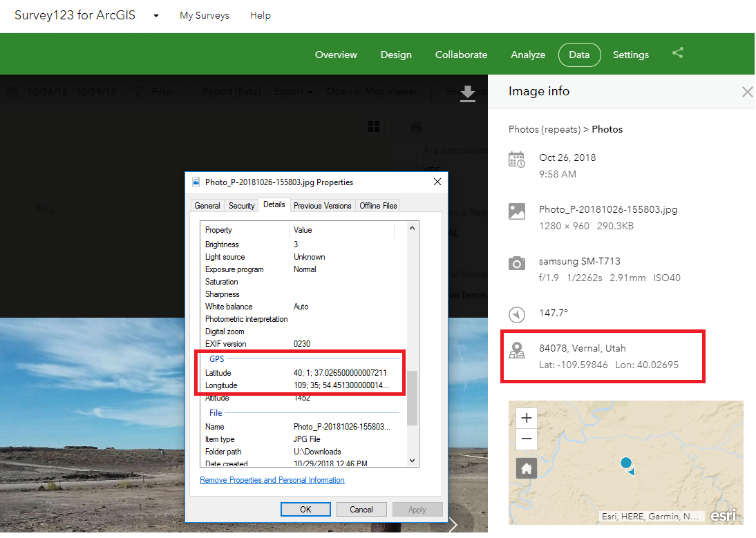This screenshot has height=538, width=756.
Task: Click the samsung SM-T713 camera model text
Action: coord(579,262)
